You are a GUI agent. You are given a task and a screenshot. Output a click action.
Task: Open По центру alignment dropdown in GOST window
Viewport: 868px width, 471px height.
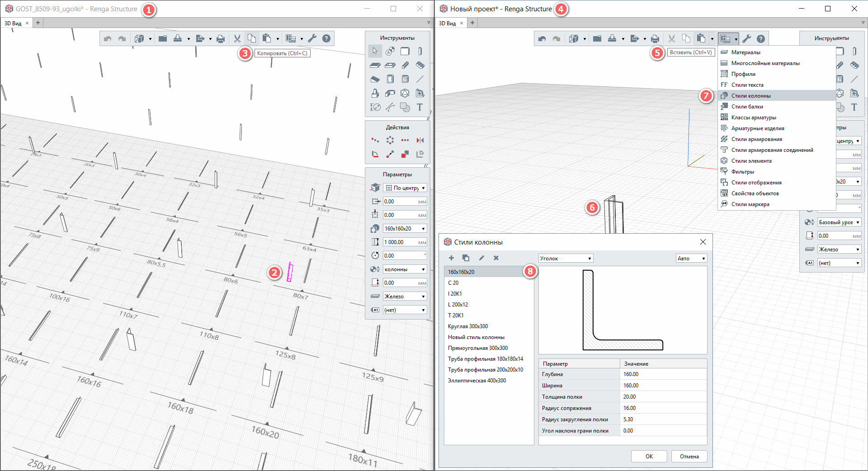coord(405,188)
